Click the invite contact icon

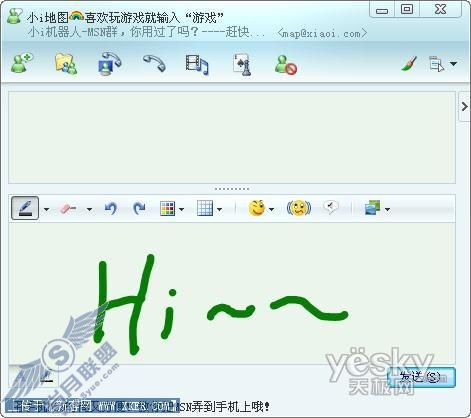pyautogui.click(x=22, y=62)
